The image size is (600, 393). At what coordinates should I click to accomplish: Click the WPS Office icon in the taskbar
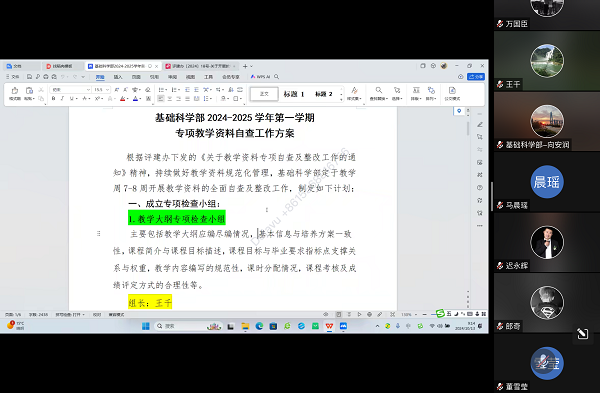329,326
